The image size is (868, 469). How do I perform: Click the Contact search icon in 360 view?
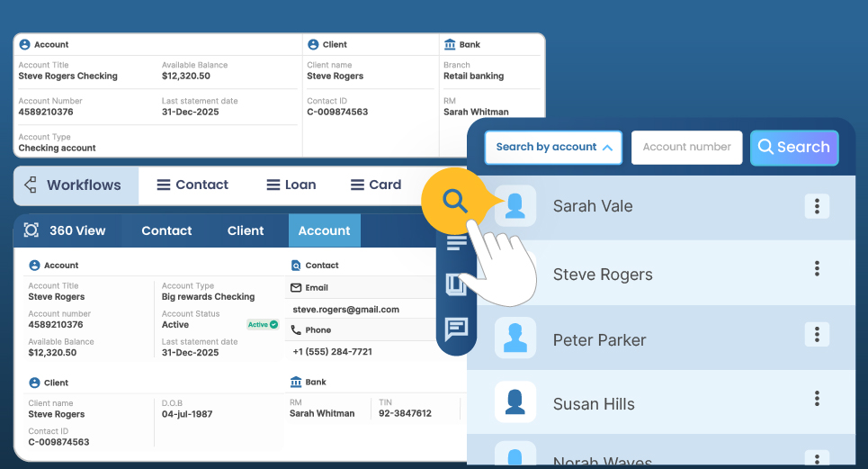coord(296,266)
